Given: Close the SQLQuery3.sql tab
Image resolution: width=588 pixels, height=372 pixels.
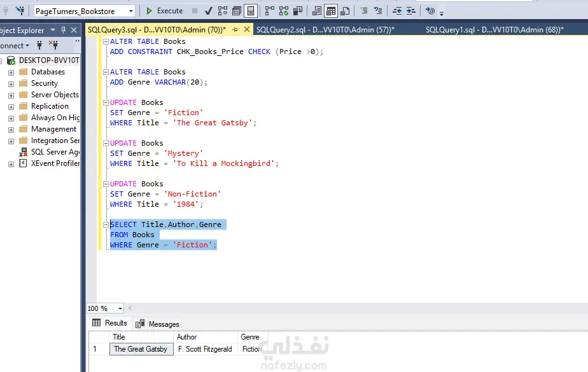Looking at the screenshot, I should click(x=247, y=29).
